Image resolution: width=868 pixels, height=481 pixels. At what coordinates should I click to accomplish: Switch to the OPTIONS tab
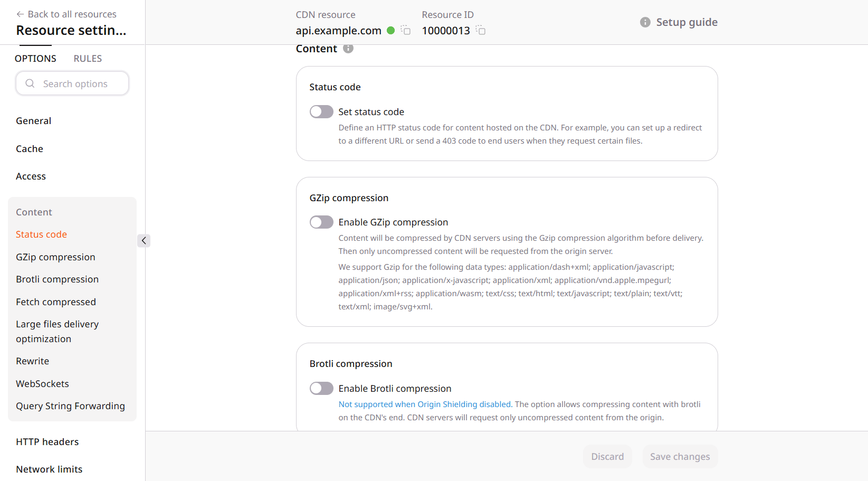[35, 59]
